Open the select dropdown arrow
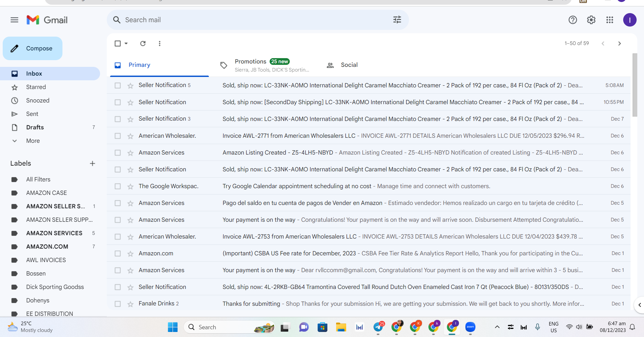 [x=126, y=43]
